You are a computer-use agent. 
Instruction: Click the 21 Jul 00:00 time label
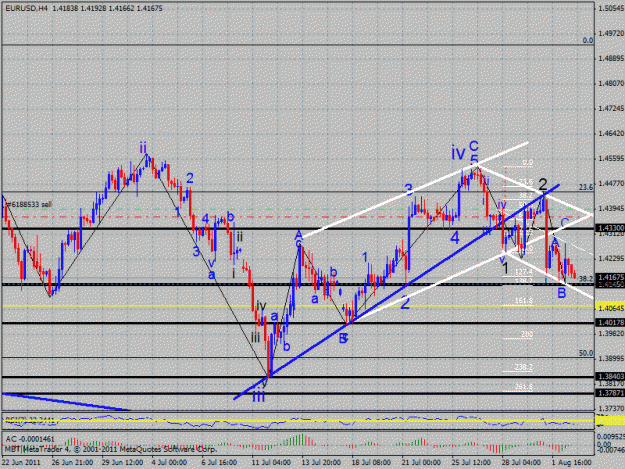[421, 462]
